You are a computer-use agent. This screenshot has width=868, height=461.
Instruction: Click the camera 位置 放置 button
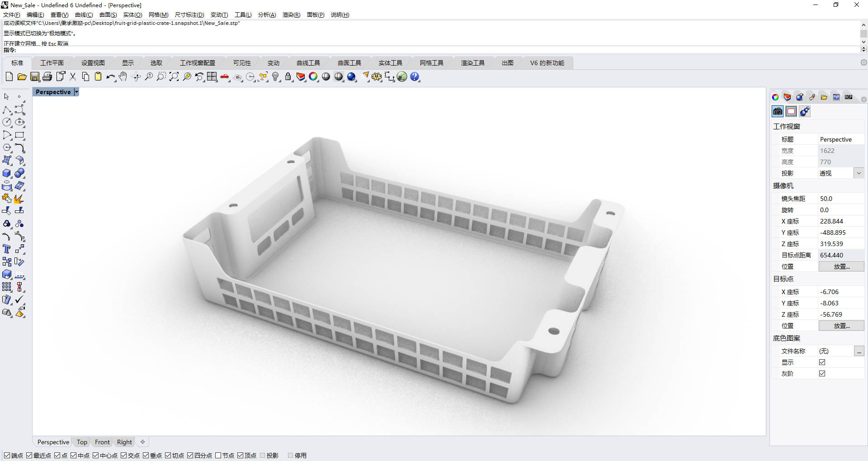841,266
